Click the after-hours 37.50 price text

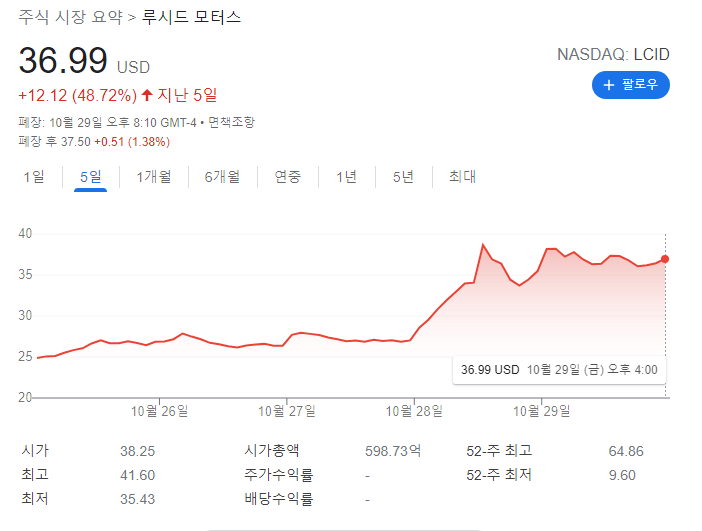(x=76, y=142)
